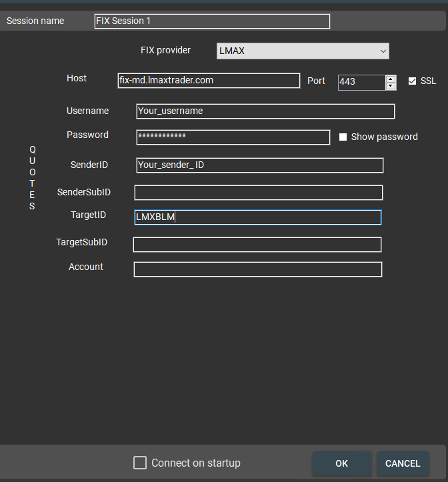The image size is (448, 482).
Task: Click the Password input field
Action: pos(233,137)
